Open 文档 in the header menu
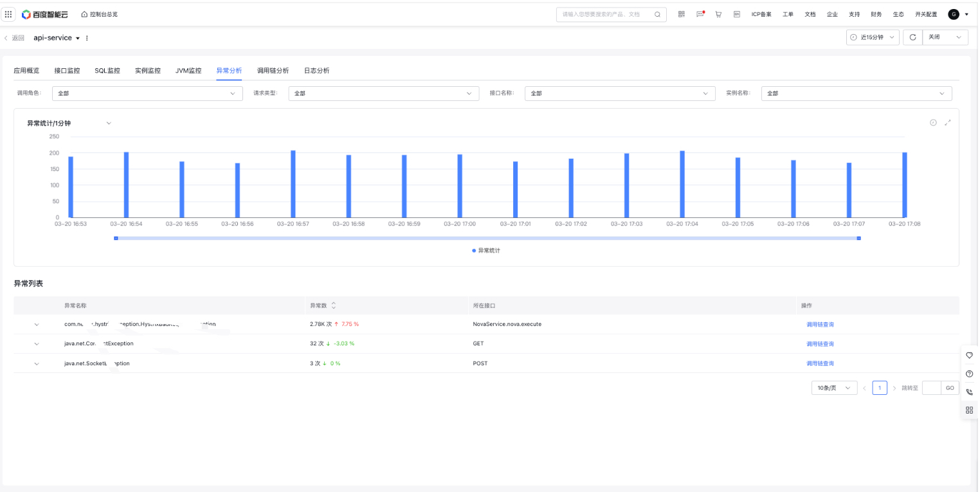The height and width of the screenshot is (492, 980). 810,14
